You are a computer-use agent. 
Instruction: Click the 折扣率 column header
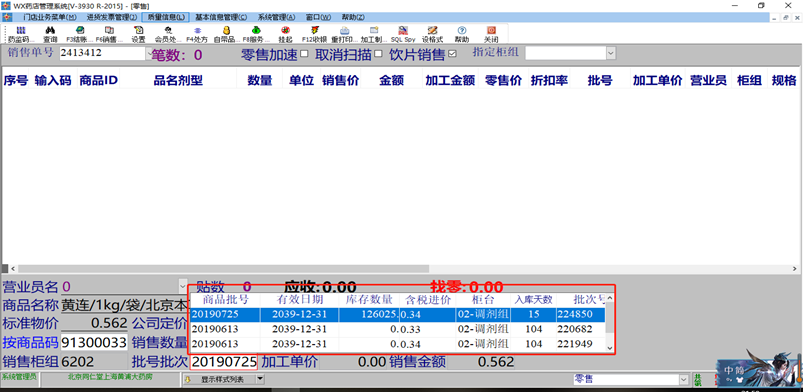(549, 80)
